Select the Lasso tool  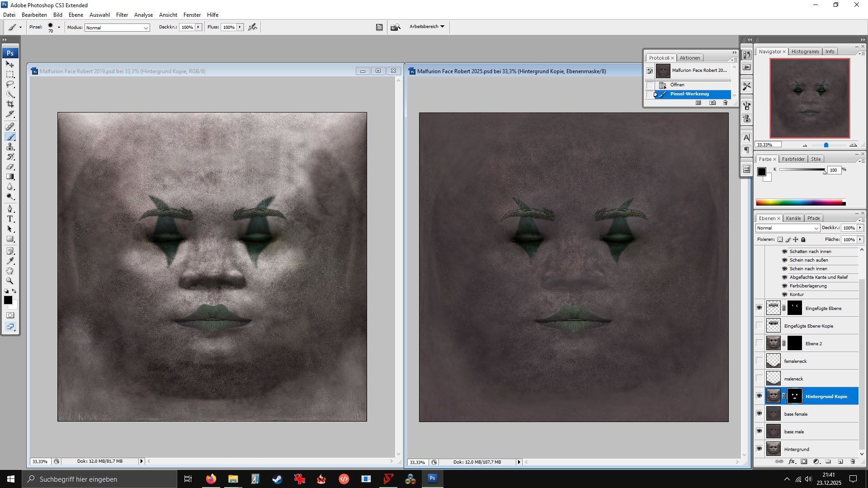pyautogui.click(x=10, y=84)
